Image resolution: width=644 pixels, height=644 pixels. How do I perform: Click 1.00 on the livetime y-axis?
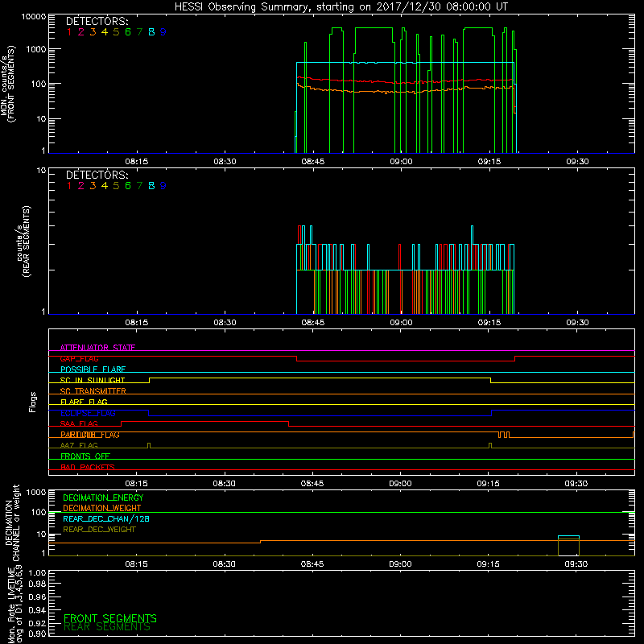[37, 573]
